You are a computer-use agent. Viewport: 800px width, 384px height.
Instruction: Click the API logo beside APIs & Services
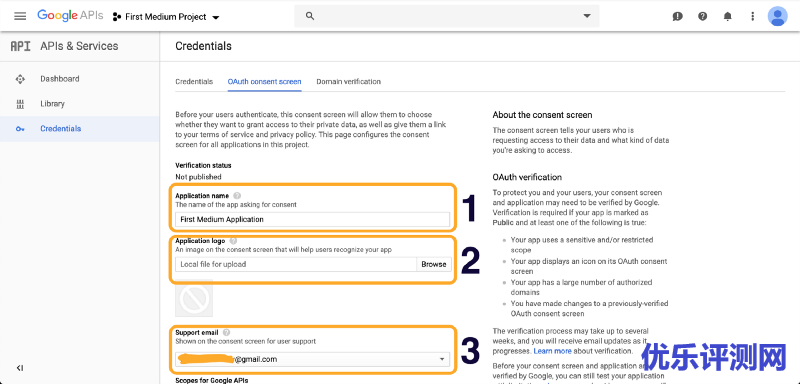[20, 46]
